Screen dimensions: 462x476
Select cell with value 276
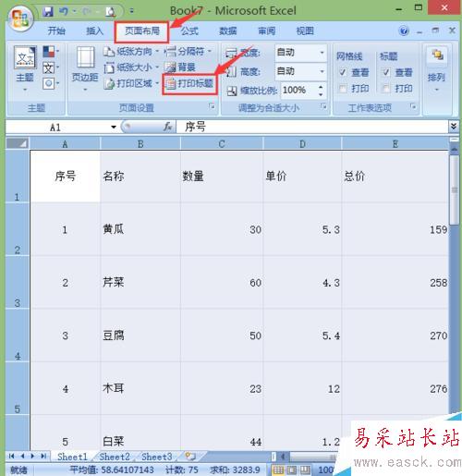[x=395, y=388]
